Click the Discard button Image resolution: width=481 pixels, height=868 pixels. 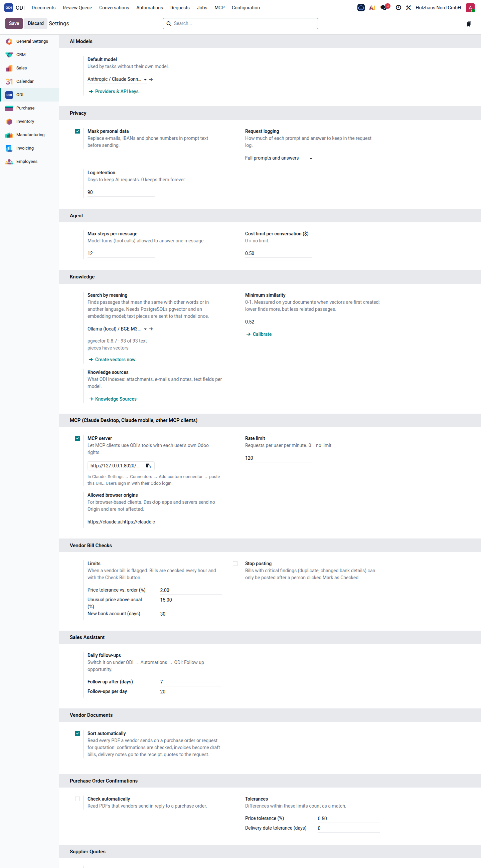pyautogui.click(x=36, y=23)
